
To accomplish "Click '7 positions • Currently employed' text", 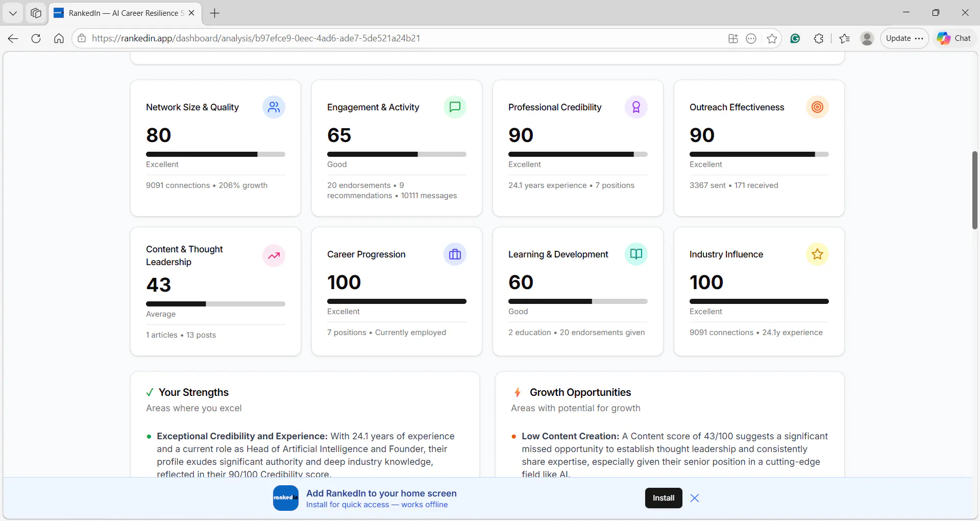I will coord(387,333).
